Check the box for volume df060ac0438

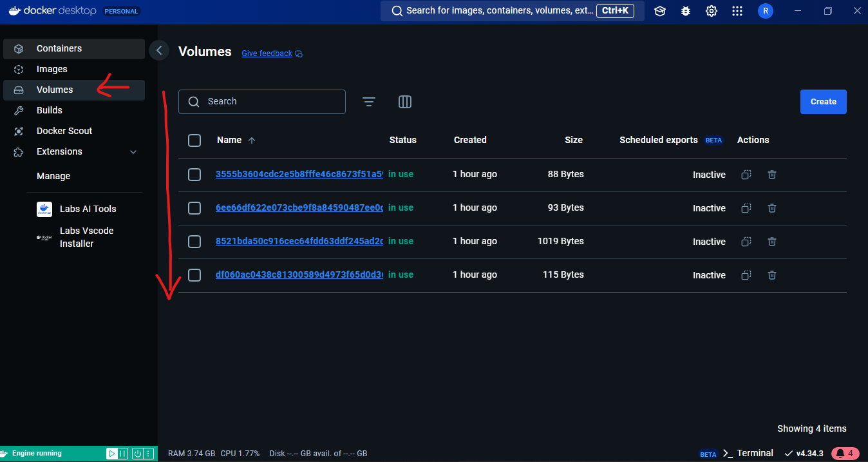click(x=194, y=275)
